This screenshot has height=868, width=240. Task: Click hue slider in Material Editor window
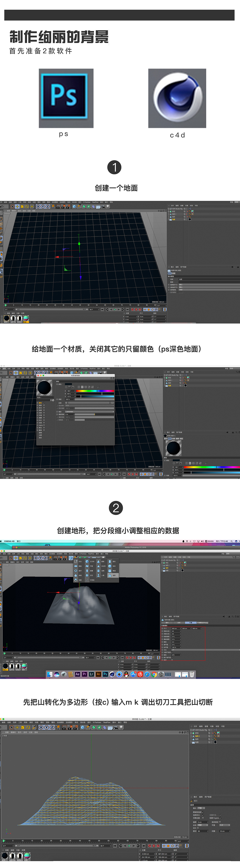point(95,391)
